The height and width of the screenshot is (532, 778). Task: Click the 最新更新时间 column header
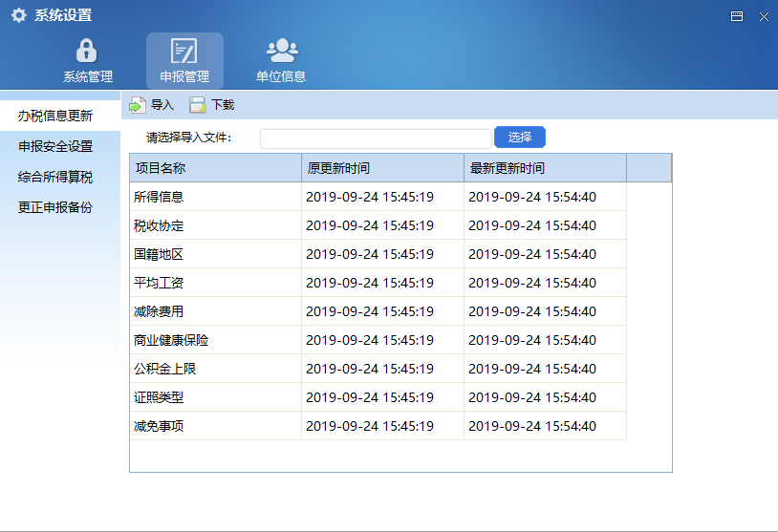(x=546, y=168)
